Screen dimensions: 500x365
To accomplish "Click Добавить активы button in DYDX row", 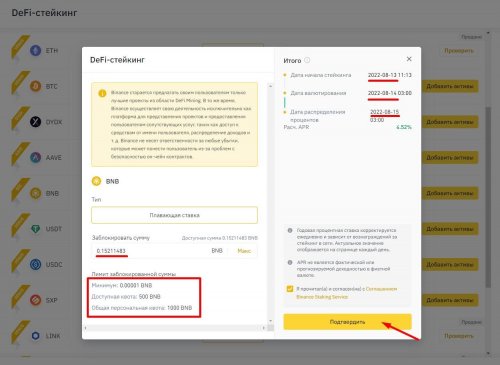I will pyautogui.click(x=450, y=122).
